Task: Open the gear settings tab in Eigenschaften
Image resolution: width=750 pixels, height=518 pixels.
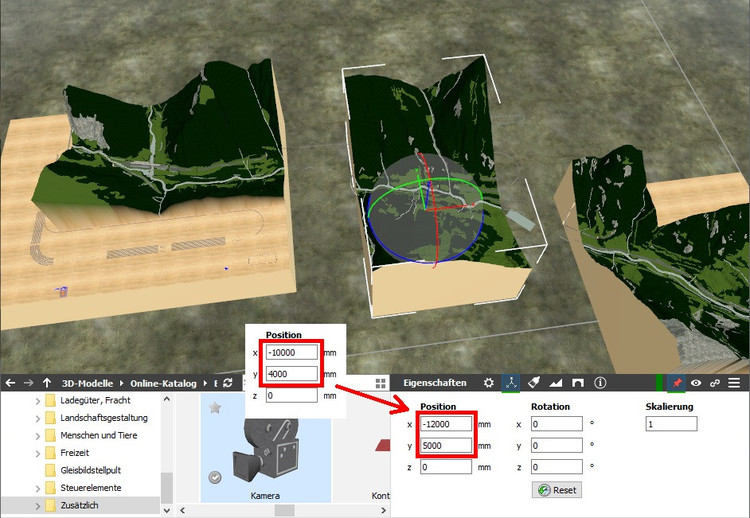Action: [488, 383]
